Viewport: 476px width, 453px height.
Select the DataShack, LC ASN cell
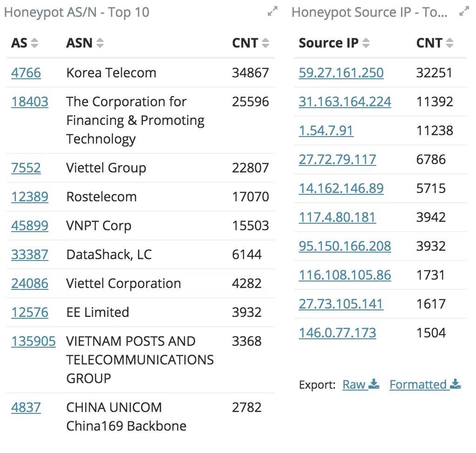pyautogui.click(x=109, y=254)
